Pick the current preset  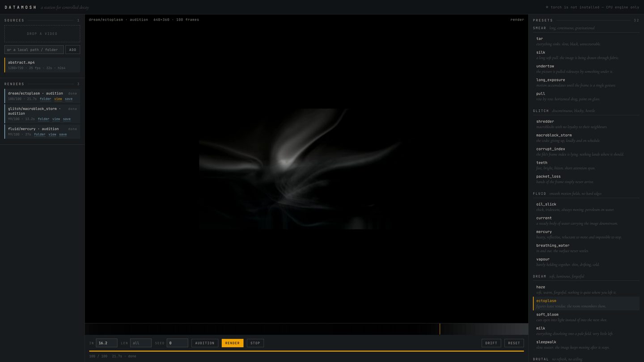click(x=586, y=220)
